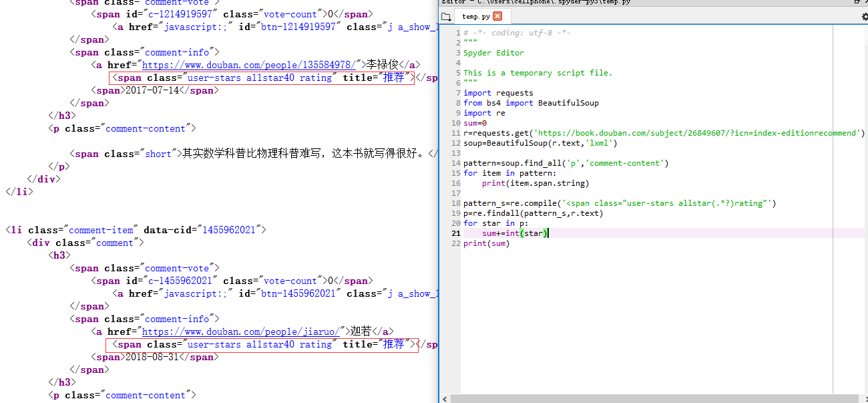The height and width of the screenshot is (403, 868).
Task: Click the requests.get douban URL line
Action: [664, 133]
